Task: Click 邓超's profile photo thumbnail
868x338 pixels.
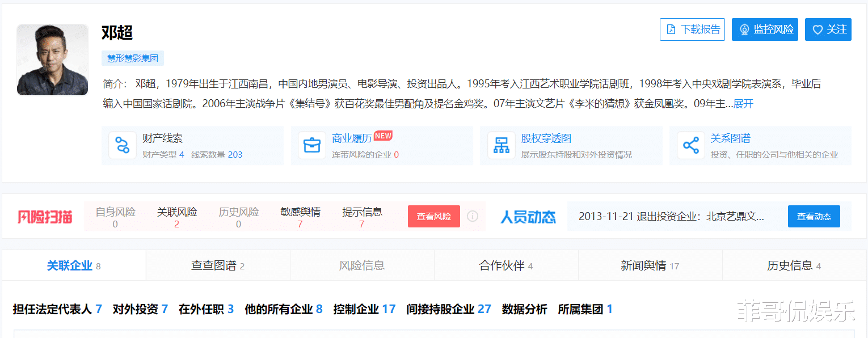Action: coord(52,60)
